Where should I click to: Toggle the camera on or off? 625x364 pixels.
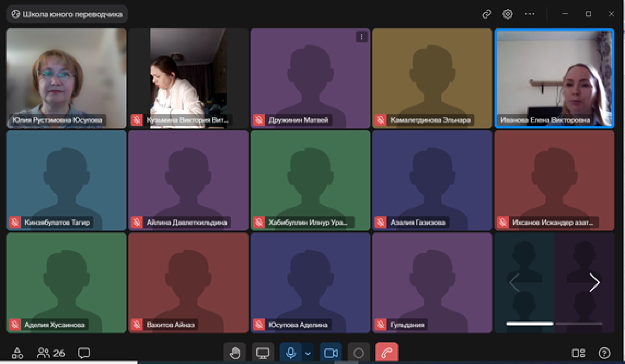(331, 353)
